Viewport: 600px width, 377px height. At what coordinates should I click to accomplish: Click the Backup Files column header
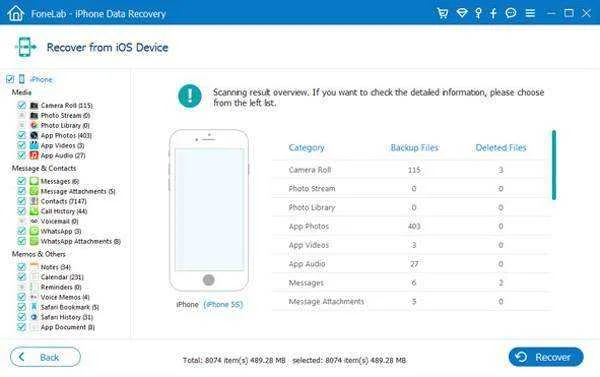[x=414, y=147]
